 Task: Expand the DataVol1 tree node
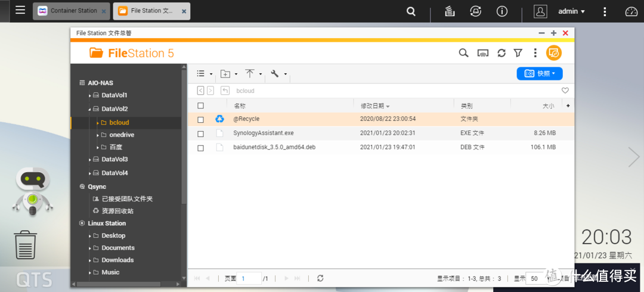[x=90, y=96]
